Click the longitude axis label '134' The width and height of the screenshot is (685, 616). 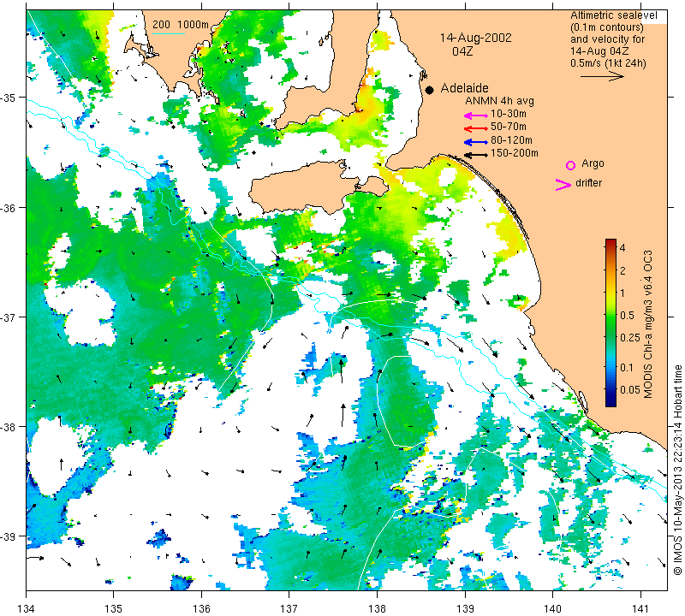point(27,607)
